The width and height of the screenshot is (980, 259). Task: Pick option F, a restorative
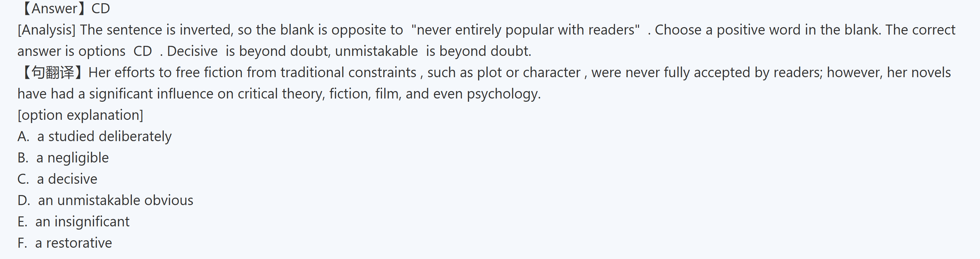coord(65,243)
